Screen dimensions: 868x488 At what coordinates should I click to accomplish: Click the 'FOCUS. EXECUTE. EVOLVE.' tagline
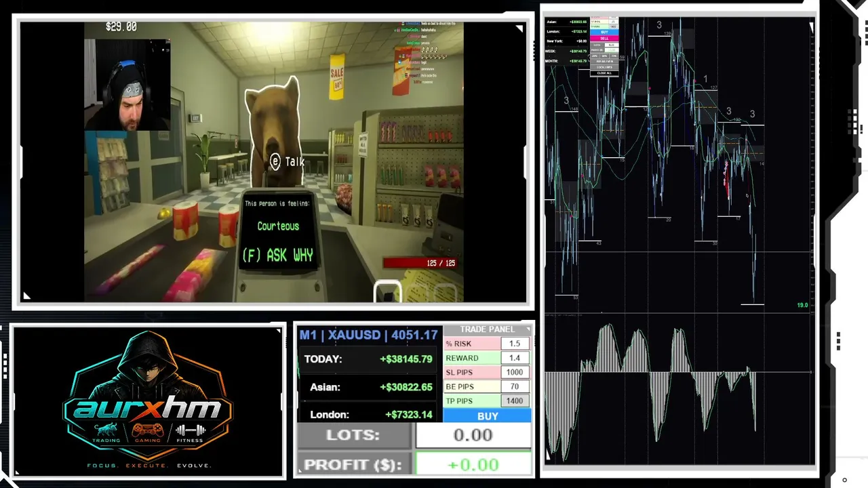[149, 466]
